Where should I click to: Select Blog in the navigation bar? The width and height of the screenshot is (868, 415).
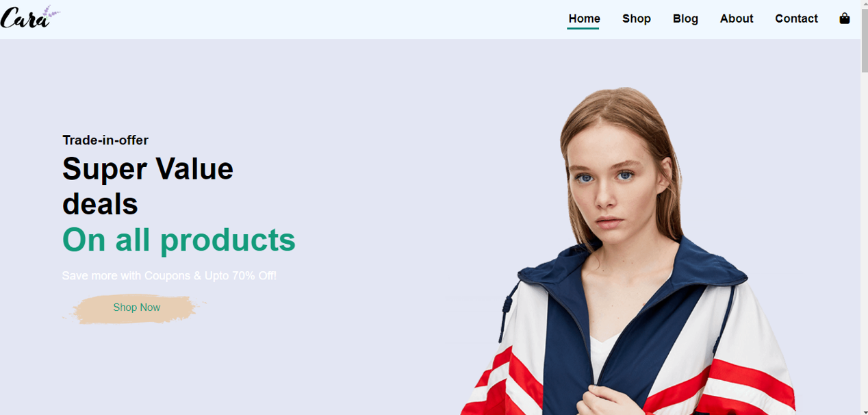pos(685,18)
